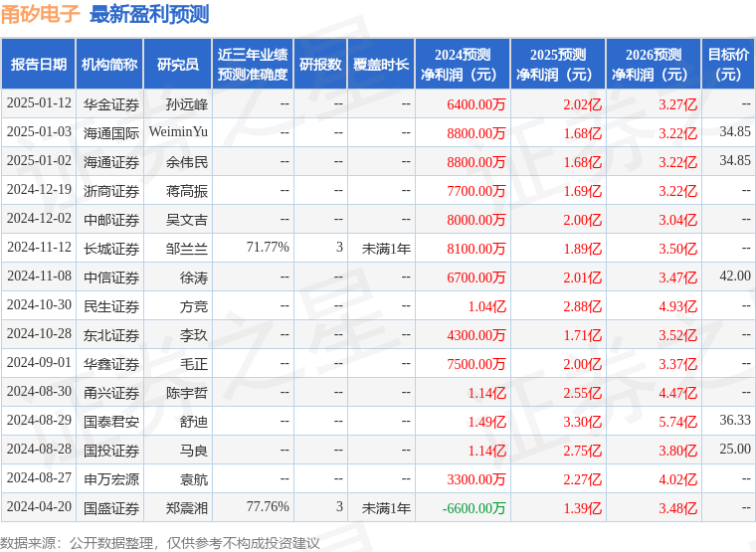Select the 海通国际 institution cell
Screen dimensions: 756x552
[x=111, y=133]
